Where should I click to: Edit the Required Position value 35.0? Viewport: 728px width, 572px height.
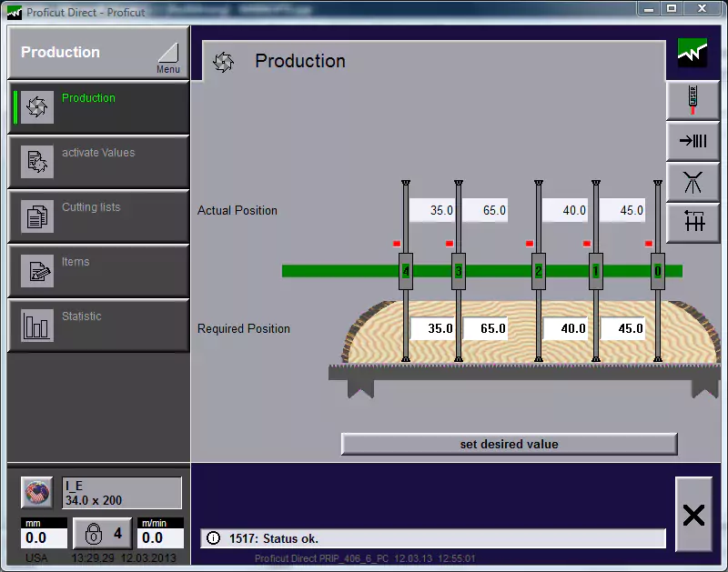point(433,328)
